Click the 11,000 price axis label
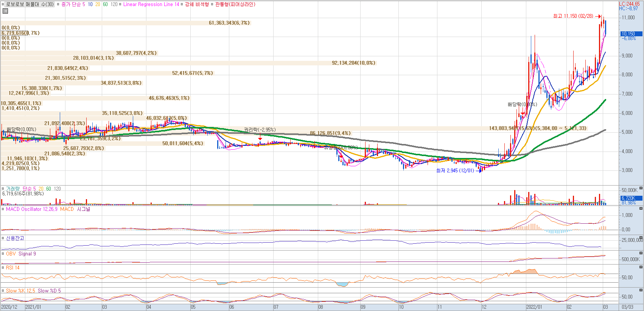The image size is (644, 311). coord(628,17)
